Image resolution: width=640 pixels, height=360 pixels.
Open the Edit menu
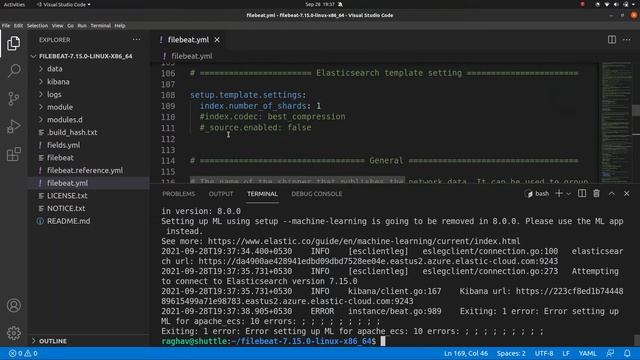(18, 25)
